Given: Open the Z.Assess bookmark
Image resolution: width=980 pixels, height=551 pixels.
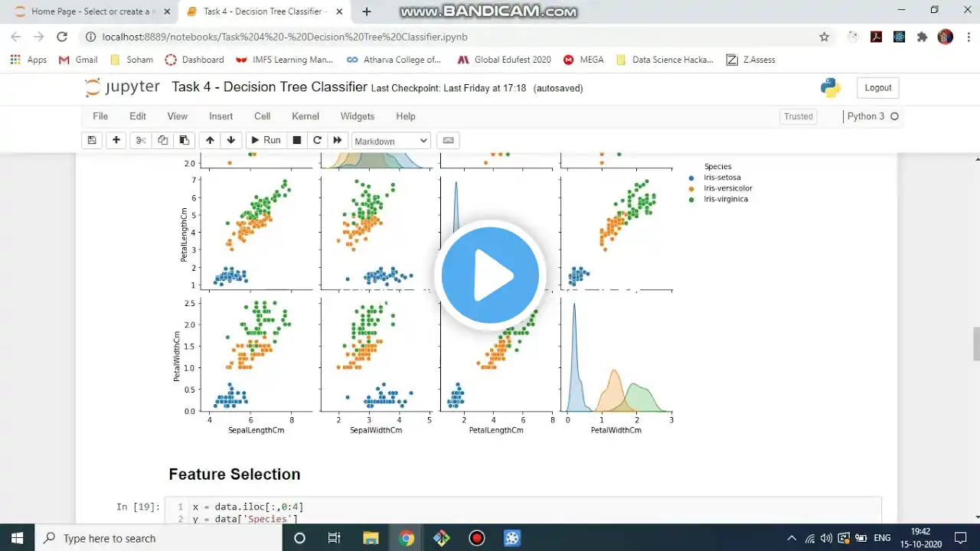Looking at the screenshot, I should point(751,60).
